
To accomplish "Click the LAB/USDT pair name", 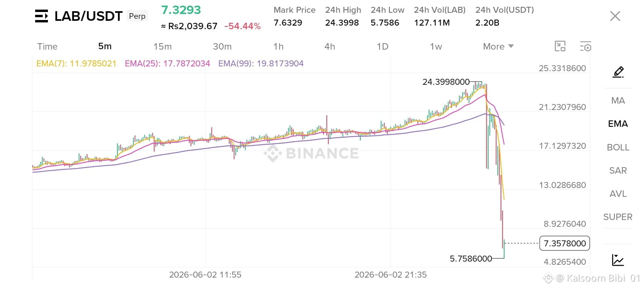I will tap(88, 16).
